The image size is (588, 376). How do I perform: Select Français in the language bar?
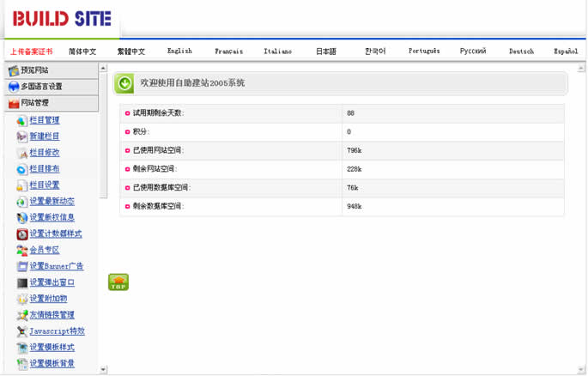(228, 52)
